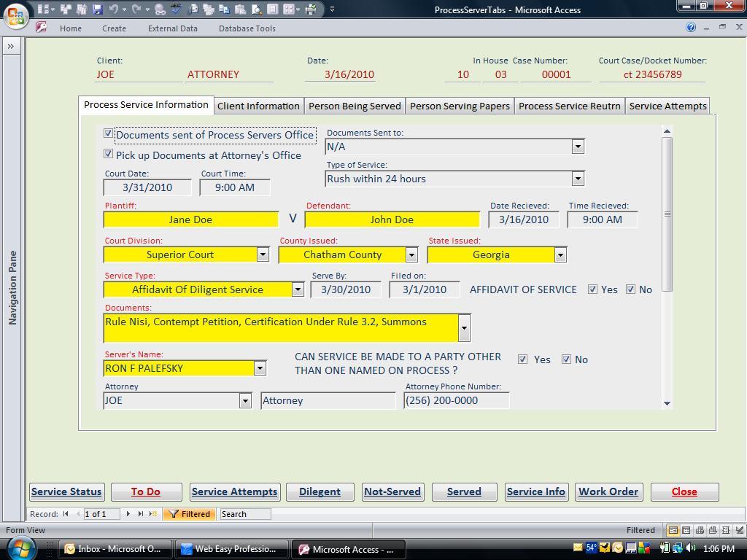Click the Undo icon on the toolbar
Screen dimensions: 747x560
(115, 9)
